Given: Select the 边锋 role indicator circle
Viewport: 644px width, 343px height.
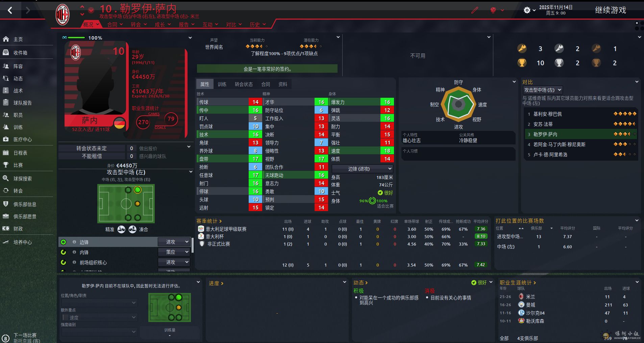Looking at the screenshot, I should tap(64, 242).
